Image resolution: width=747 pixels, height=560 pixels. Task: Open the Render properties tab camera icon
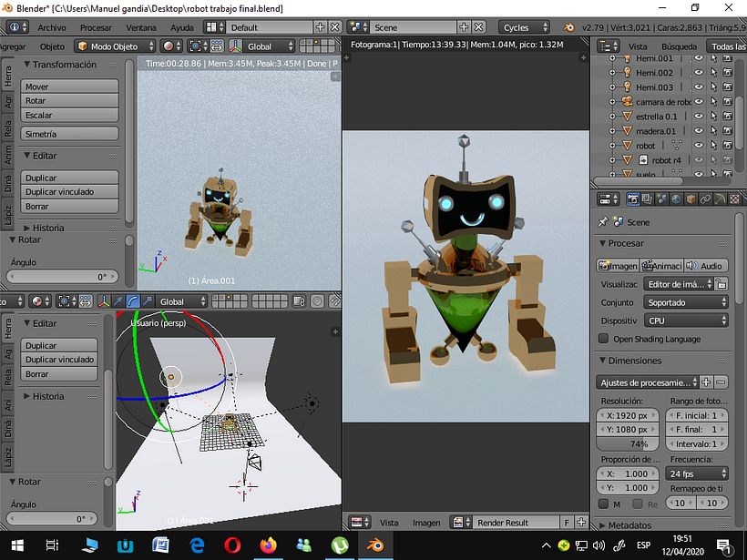[632, 199]
